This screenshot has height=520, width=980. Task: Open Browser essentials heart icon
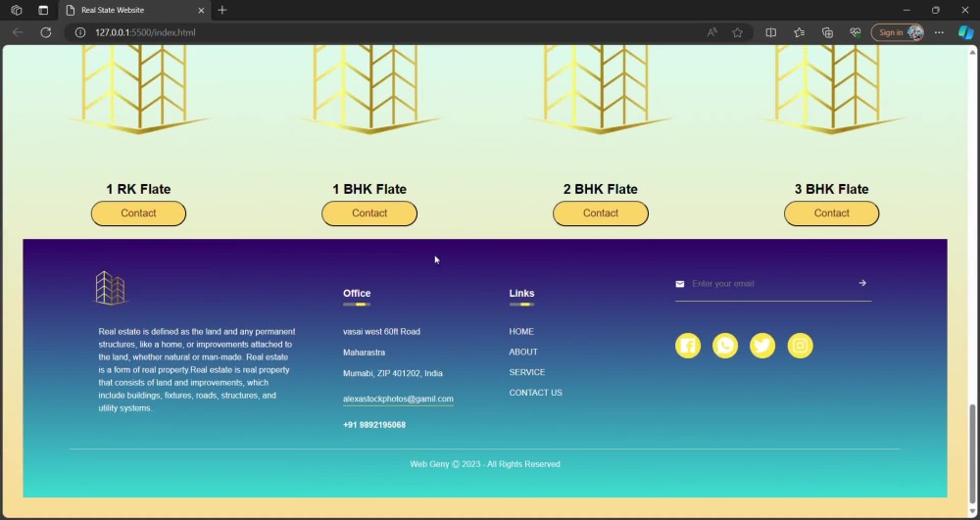(x=856, y=32)
